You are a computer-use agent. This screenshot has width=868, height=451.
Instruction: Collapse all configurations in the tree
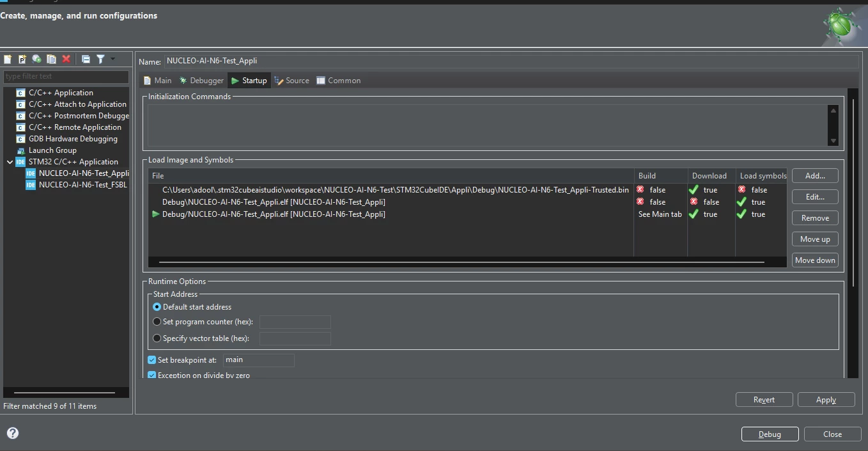[86, 59]
